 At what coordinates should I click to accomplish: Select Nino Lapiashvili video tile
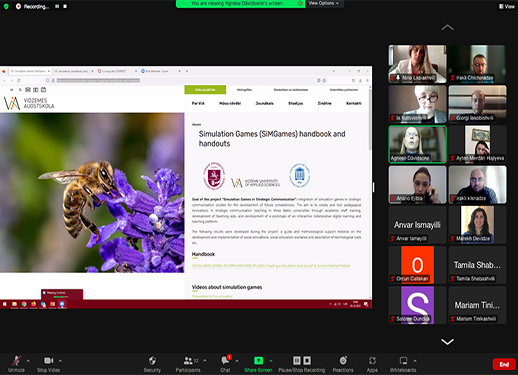point(417,64)
